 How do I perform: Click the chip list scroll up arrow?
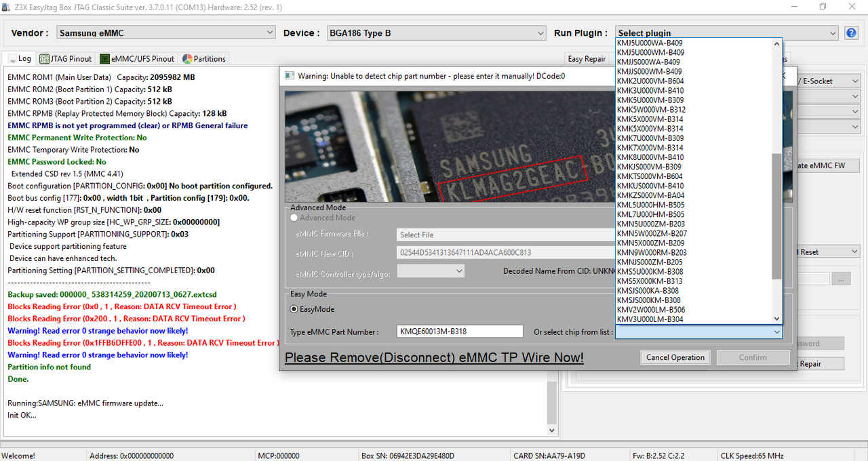click(x=777, y=43)
